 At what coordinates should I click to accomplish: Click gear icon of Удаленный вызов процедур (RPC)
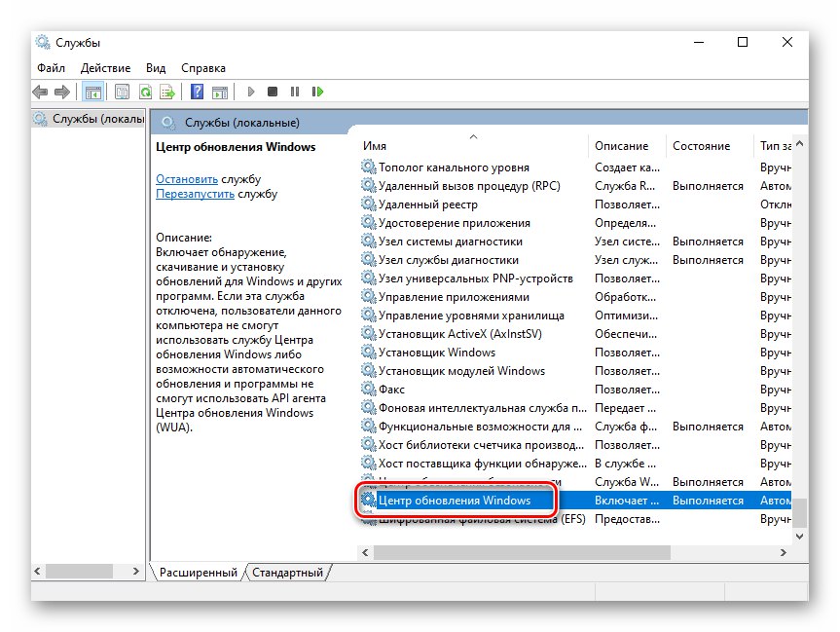click(x=368, y=185)
